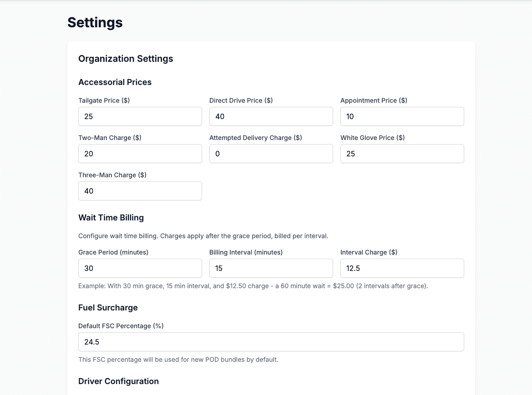The image size is (532, 395).
Task: Click the Settings page title
Action: 95,22
